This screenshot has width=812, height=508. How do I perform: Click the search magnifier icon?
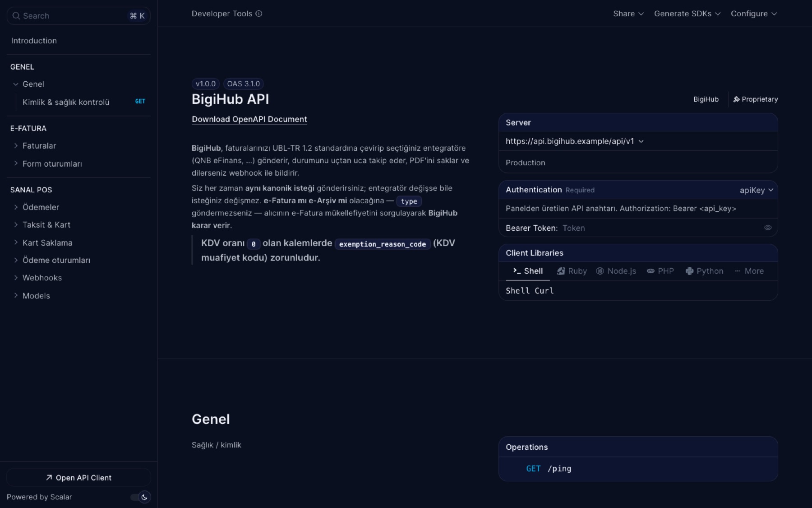tap(16, 16)
